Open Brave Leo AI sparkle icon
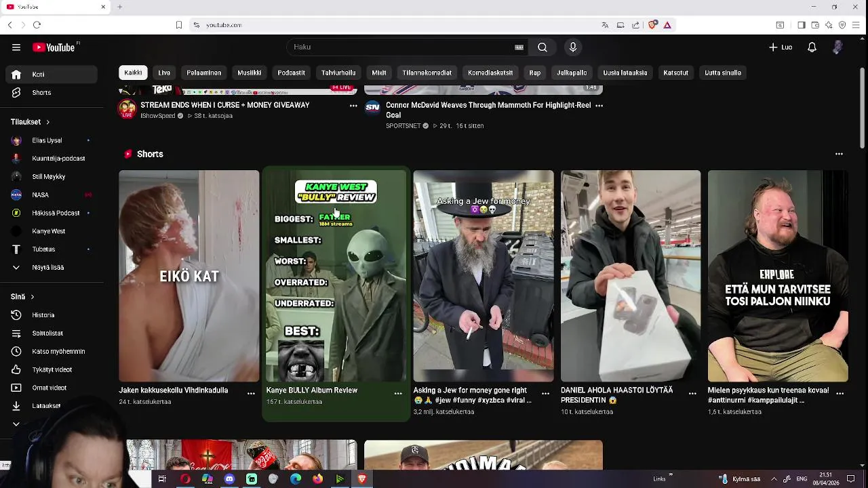Viewport: 868px width, 488px height. coord(829,25)
